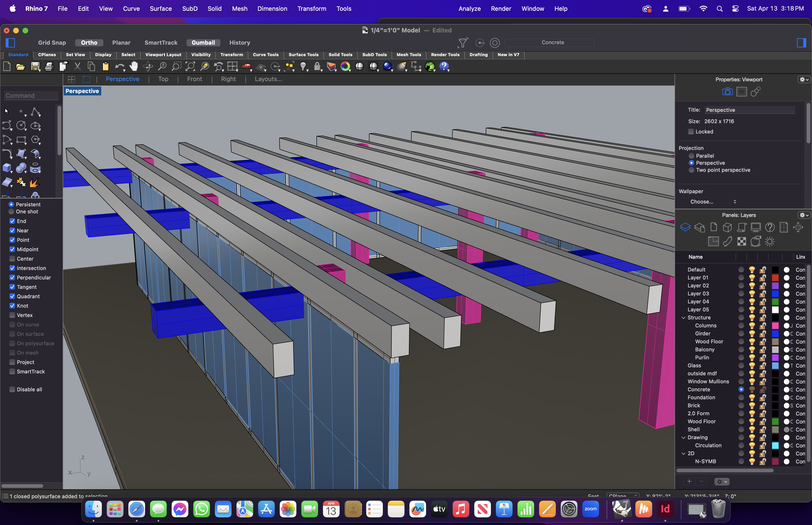
Task: Open the Display panel monitor icon
Action: (756, 227)
